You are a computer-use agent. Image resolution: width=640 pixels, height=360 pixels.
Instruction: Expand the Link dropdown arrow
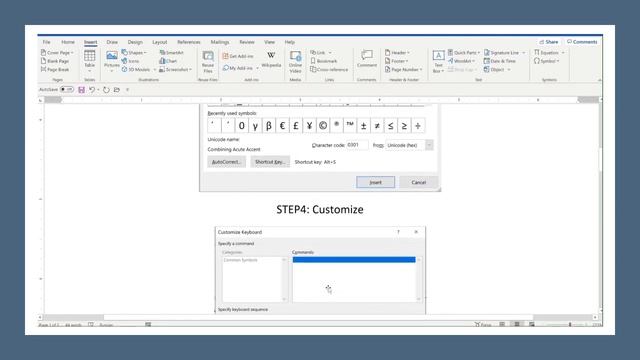click(330, 53)
